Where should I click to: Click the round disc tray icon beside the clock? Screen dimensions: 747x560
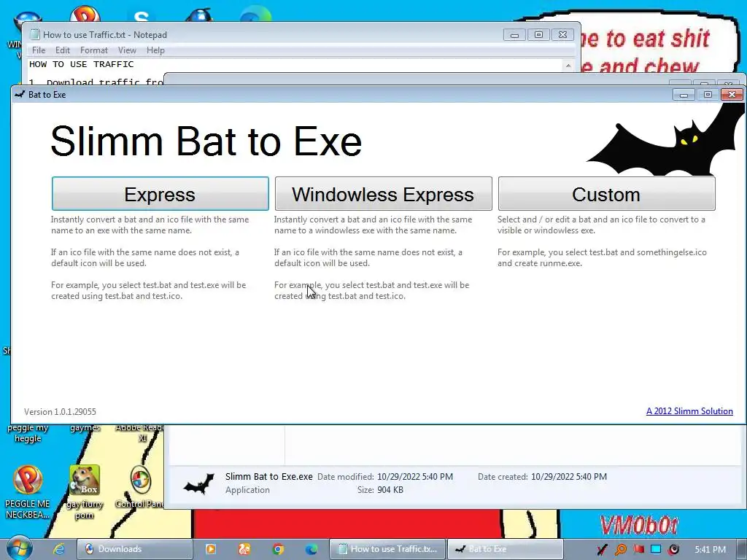pyautogui.click(x=674, y=549)
